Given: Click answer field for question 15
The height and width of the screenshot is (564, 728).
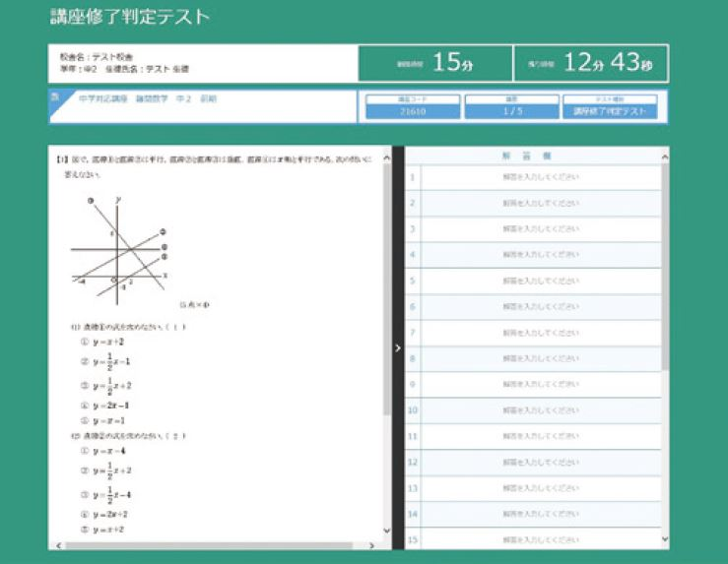Looking at the screenshot, I should pyautogui.click(x=541, y=539).
